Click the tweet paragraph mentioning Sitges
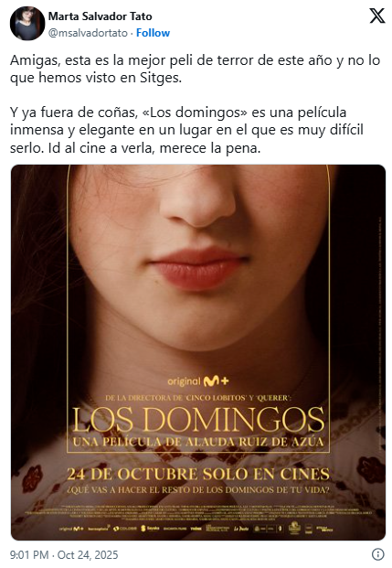 point(195,69)
